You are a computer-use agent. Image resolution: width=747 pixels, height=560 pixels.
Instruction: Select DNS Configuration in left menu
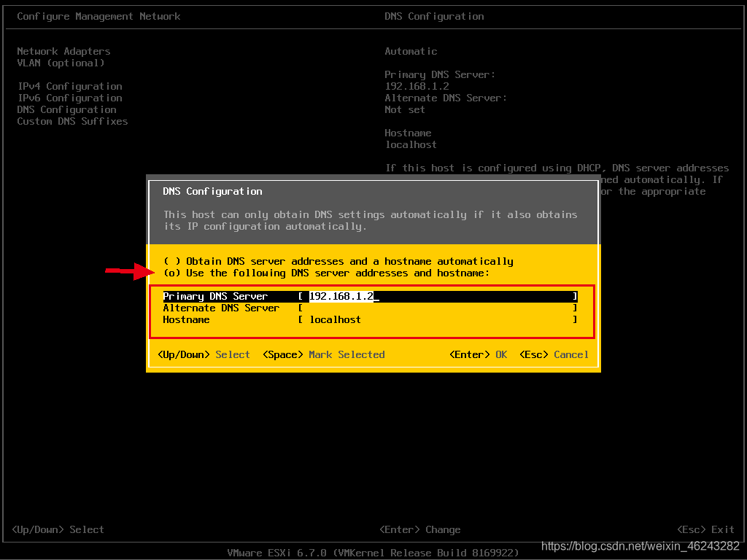[x=66, y=109]
